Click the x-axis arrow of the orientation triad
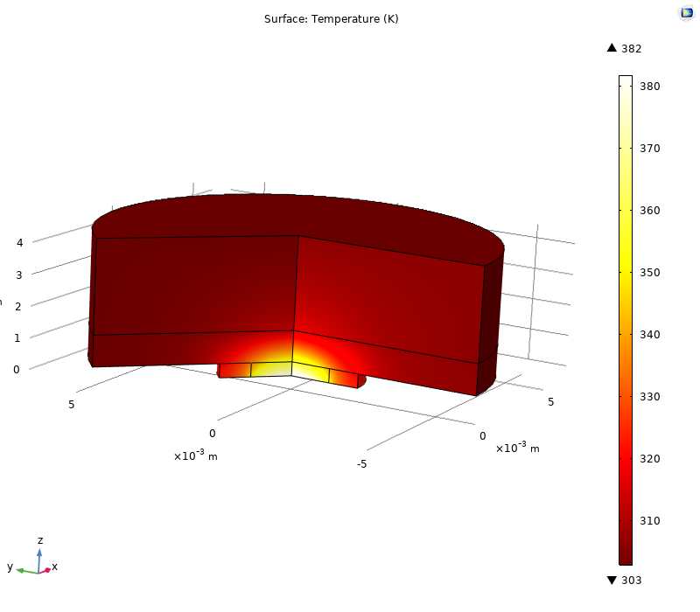Viewport: 700px width, 612px height. coord(45,571)
